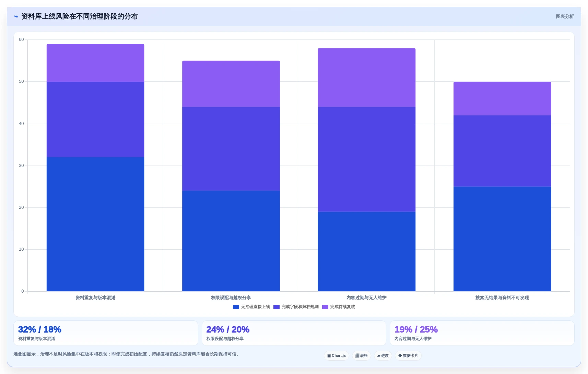Image resolution: width=588 pixels, height=374 pixels.
Task: Click the blue bottom segment of 内容过期与无人维护 bar
Action: pyautogui.click(x=366, y=251)
